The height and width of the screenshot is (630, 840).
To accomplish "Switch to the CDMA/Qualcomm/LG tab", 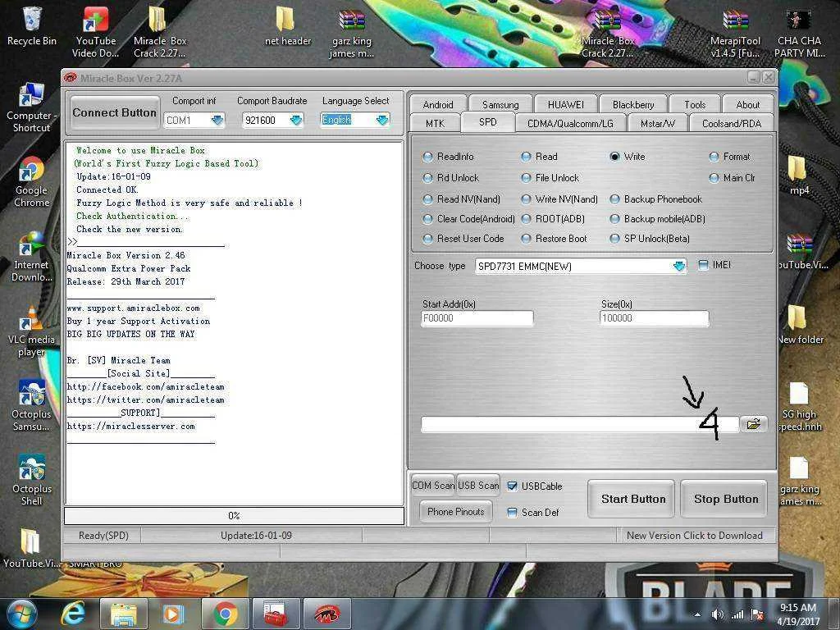I will point(570,123).
